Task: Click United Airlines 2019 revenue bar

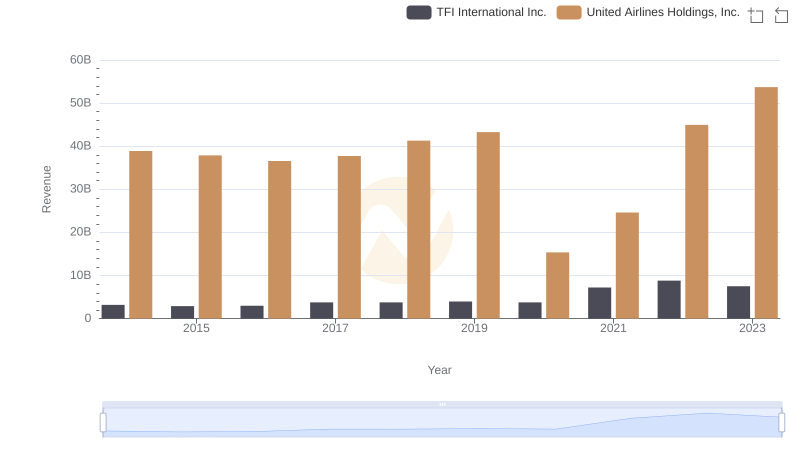Action: point(488,225)
